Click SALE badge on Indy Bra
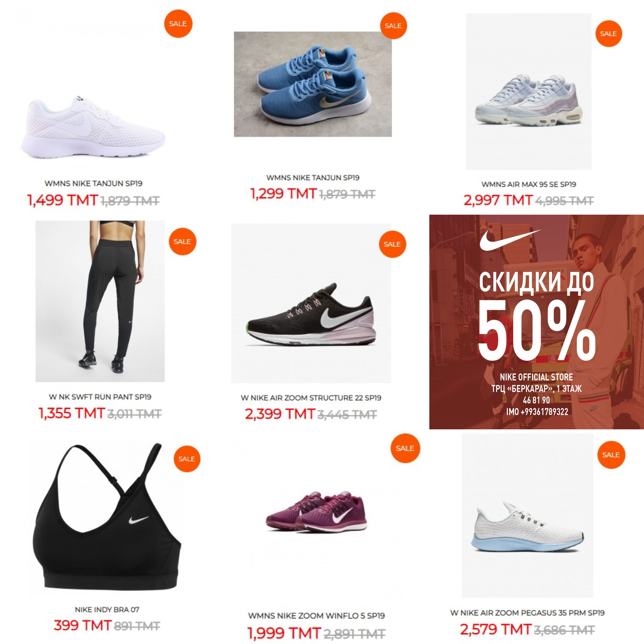644x644 pixels. pyautogui.click(x=187, y=459)
